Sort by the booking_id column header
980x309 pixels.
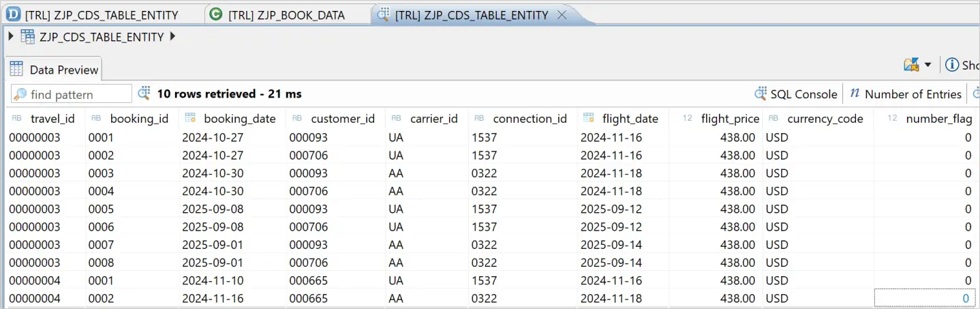pyautogui.click(x=132, y=118)
